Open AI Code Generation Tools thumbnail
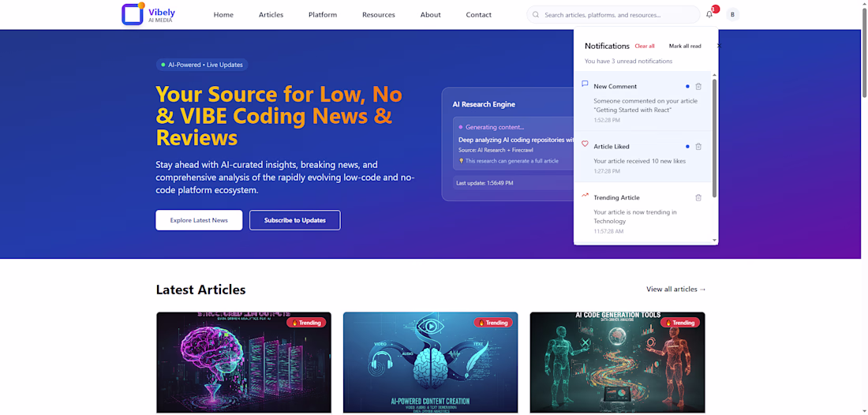The height and width of the screenshot is (415, 868). tap(617, 362)
